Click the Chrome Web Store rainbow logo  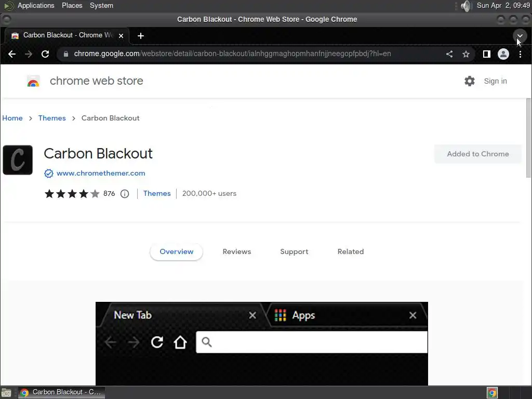33,81
